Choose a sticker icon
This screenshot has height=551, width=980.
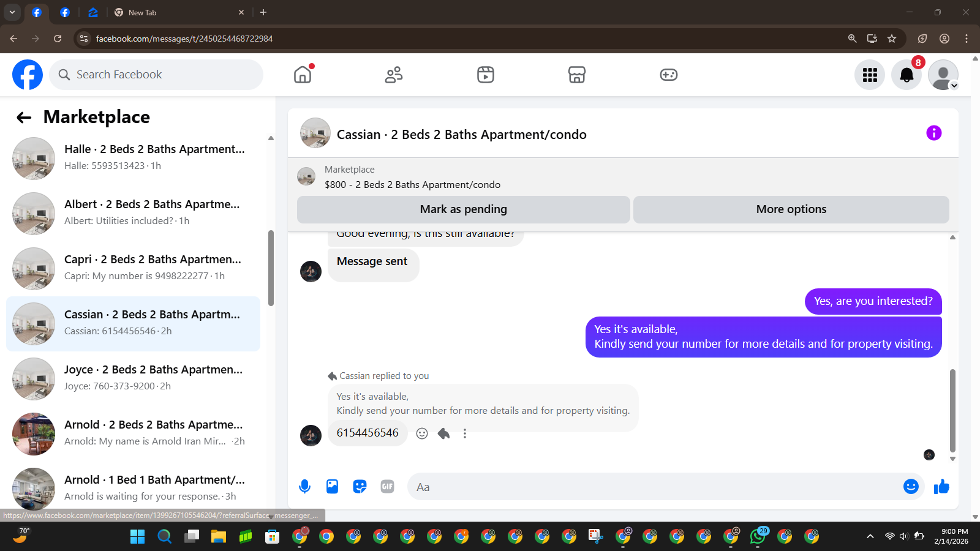360,487
